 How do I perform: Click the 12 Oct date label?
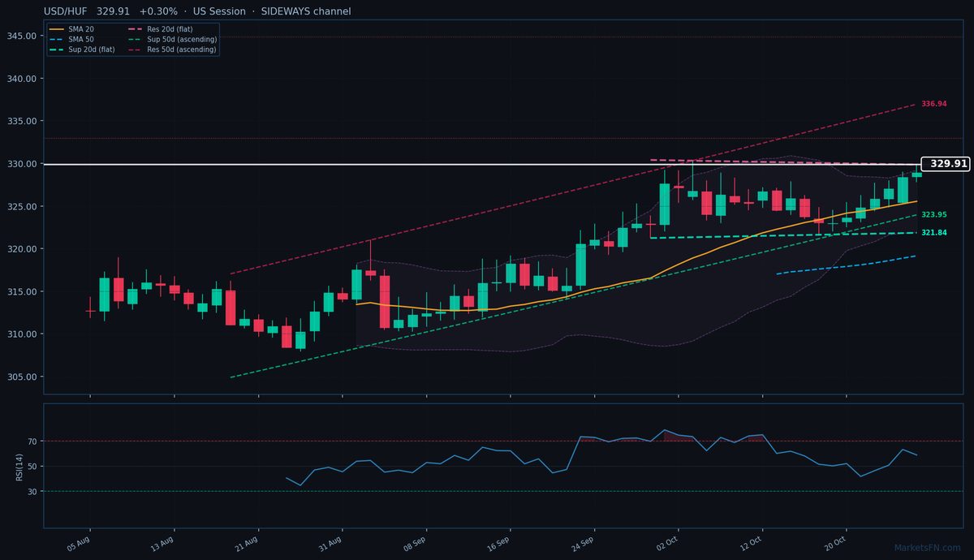[x=750, y=543]
